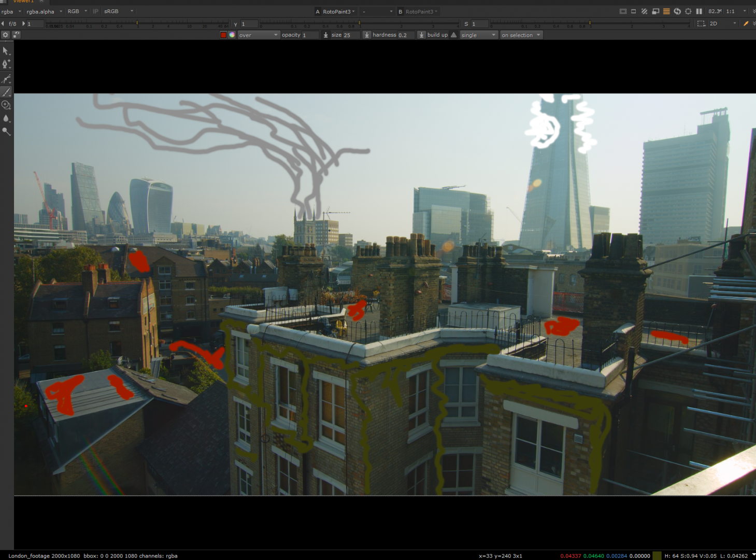Select the Dodge tool

pyautogui.click(x=6, y=132)
